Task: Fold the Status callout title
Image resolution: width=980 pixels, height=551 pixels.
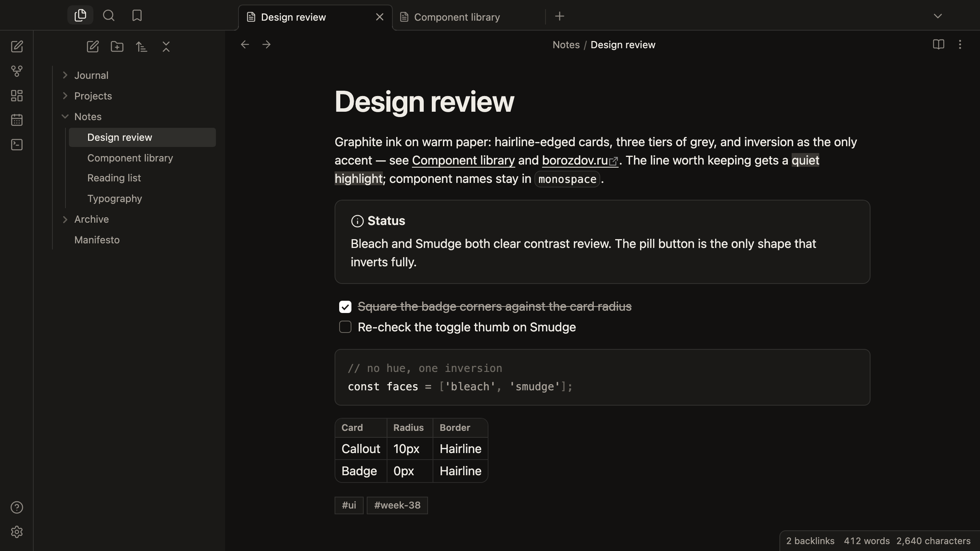Action: [386, 221]
